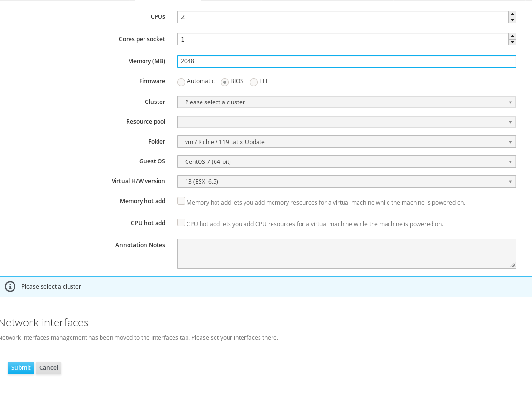The width and height of the screenshot is (532, 395).
Task: Click the Memory hot add description text
Action: click(x=326, y=202)
